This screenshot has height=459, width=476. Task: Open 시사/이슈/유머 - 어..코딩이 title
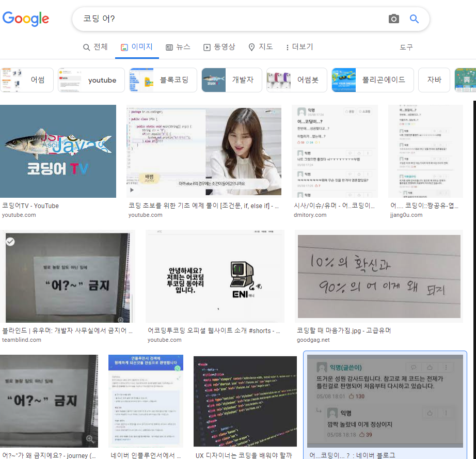334,206
